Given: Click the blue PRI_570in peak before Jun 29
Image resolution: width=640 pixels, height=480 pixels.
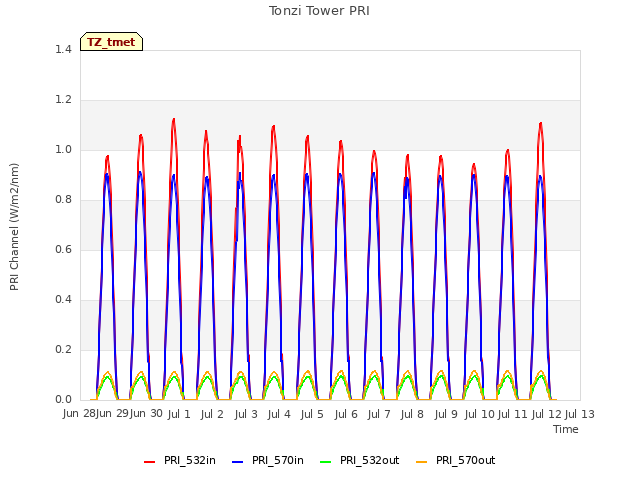Looking at the screenshot, I should [107, 174].
